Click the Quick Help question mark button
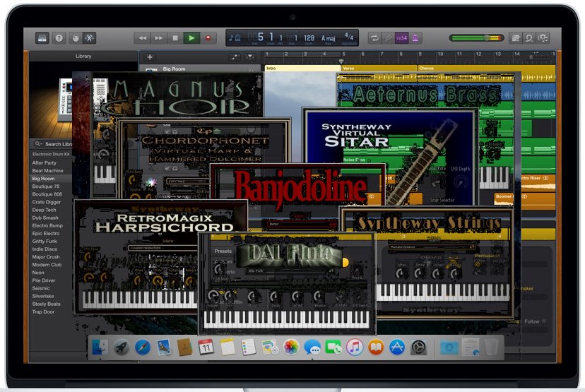 [x=59, y=38]
